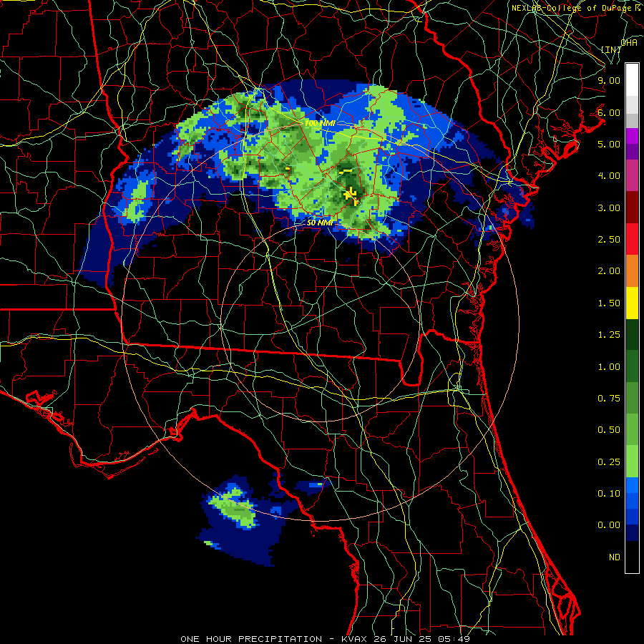
Task: Click the [IN] units label
Action: [611, 49]
